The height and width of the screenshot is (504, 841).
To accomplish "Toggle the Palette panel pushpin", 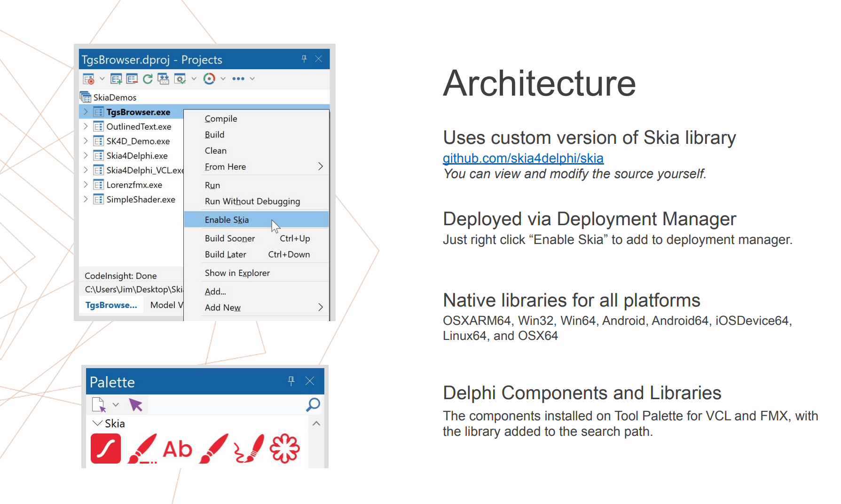I will point(291,381).
